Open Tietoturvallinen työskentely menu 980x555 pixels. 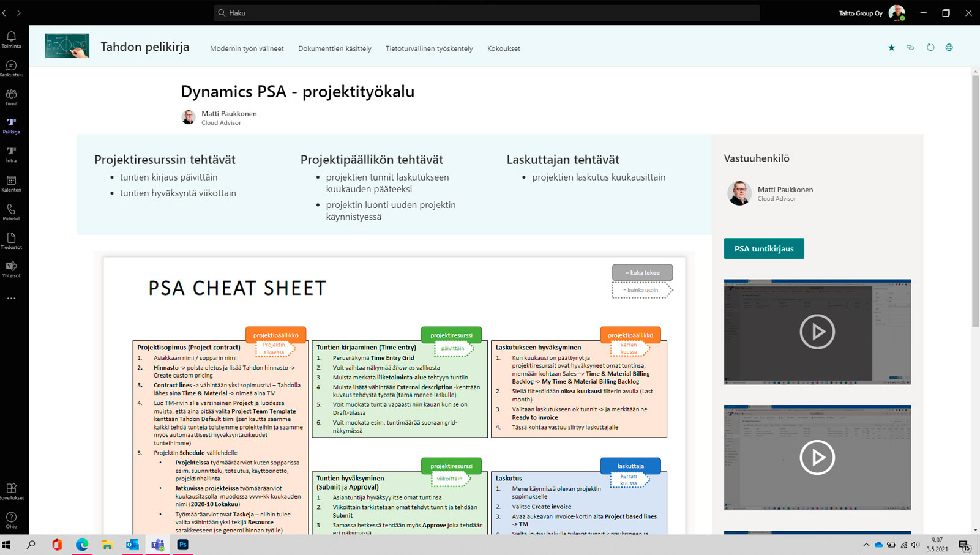click(x=429, y=48)
